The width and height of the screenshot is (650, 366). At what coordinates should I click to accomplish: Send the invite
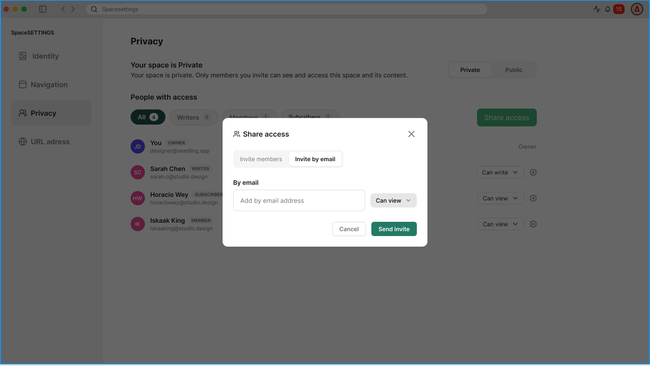394,229
